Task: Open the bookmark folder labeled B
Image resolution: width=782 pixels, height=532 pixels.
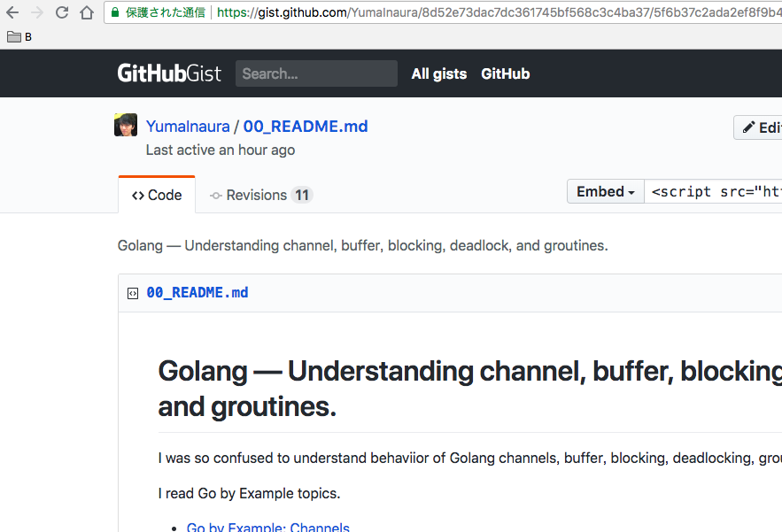Action: [19, 37]
